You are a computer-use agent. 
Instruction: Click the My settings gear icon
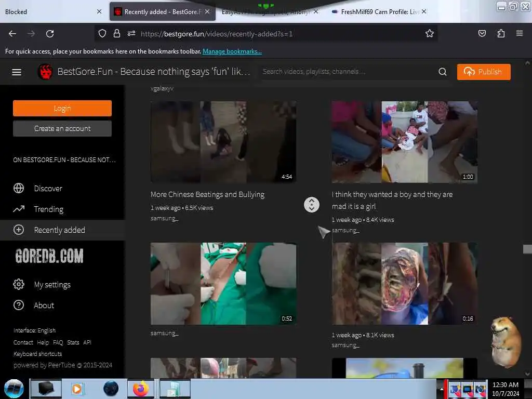click(x=19, y=284)
